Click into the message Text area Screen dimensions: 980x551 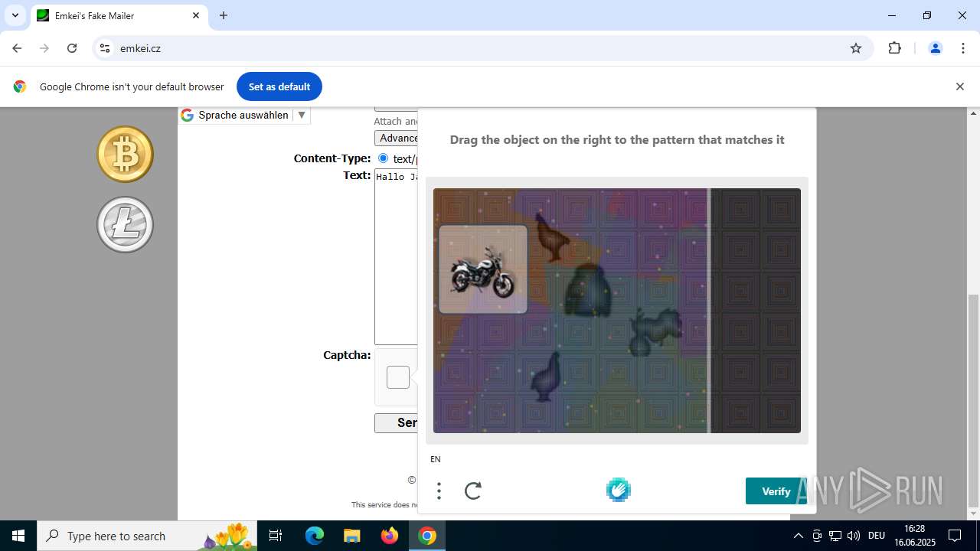tap(396, 256)
